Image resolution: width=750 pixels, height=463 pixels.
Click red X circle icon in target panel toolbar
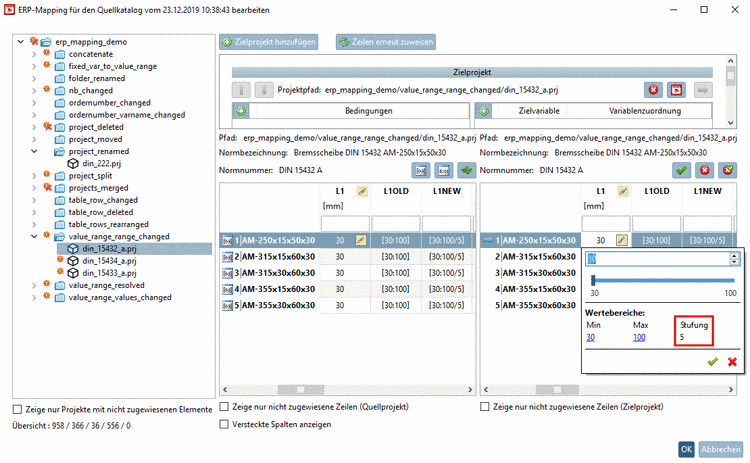(705, 170)
